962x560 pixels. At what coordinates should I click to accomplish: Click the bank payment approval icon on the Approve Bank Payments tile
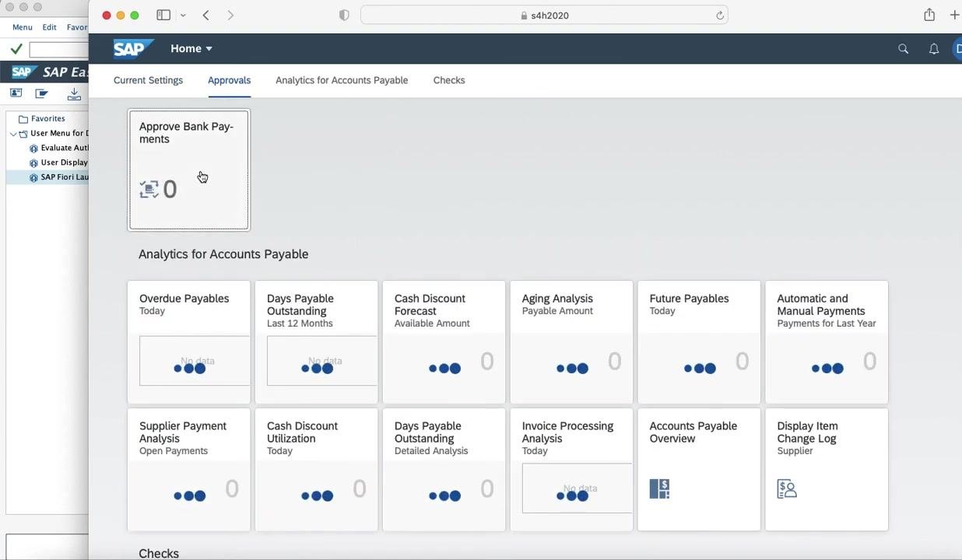click(x=149, y=189)
